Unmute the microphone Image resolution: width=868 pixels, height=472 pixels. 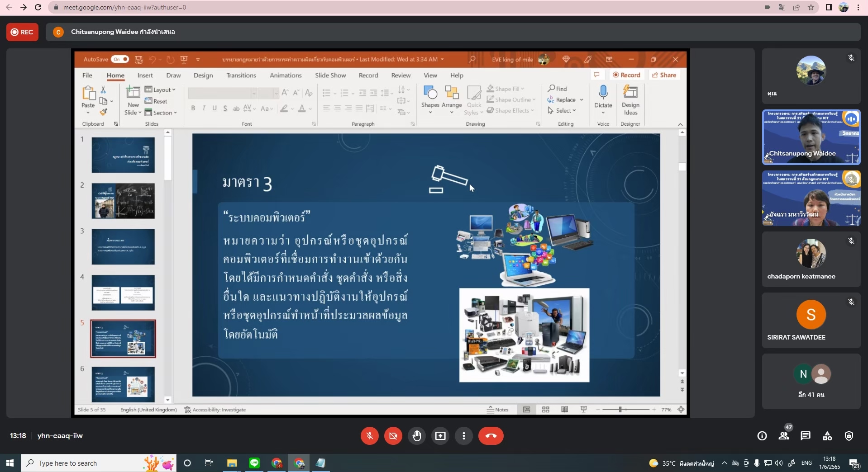click(x=370, y=436)
